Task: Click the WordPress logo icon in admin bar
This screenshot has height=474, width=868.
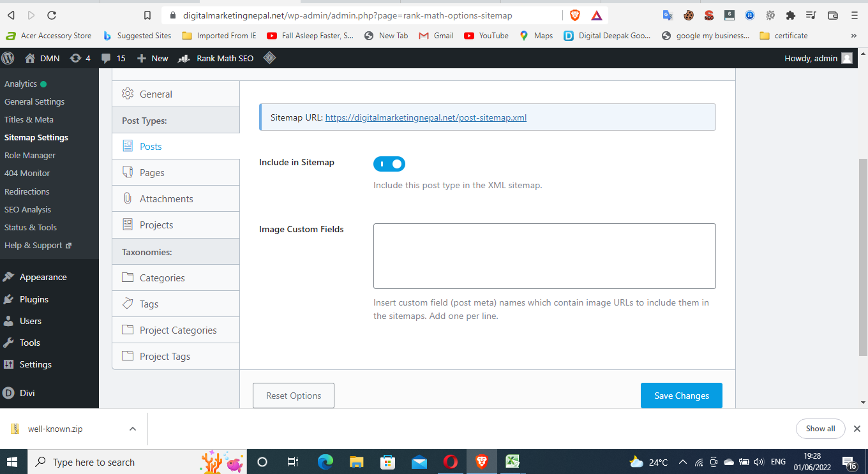Action: tap(8, 58)
